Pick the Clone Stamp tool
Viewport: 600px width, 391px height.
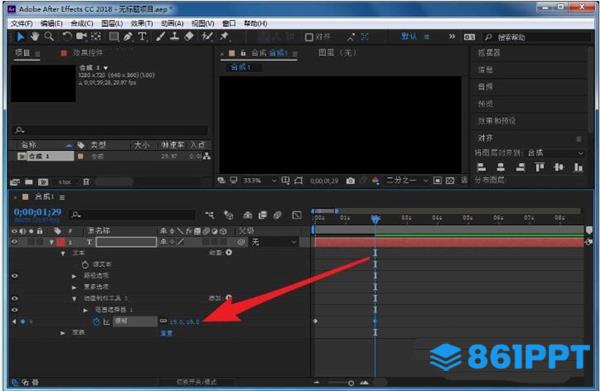coord(174,37)
